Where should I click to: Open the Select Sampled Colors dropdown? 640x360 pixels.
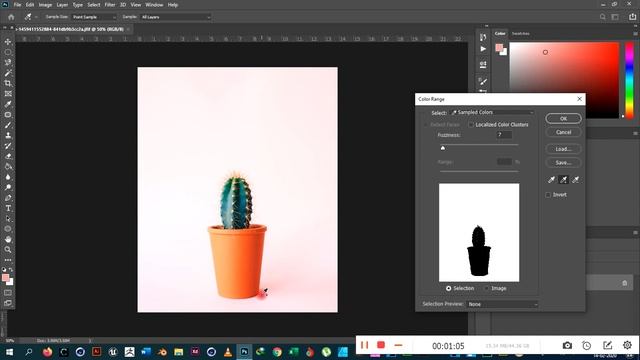[492, 112]
